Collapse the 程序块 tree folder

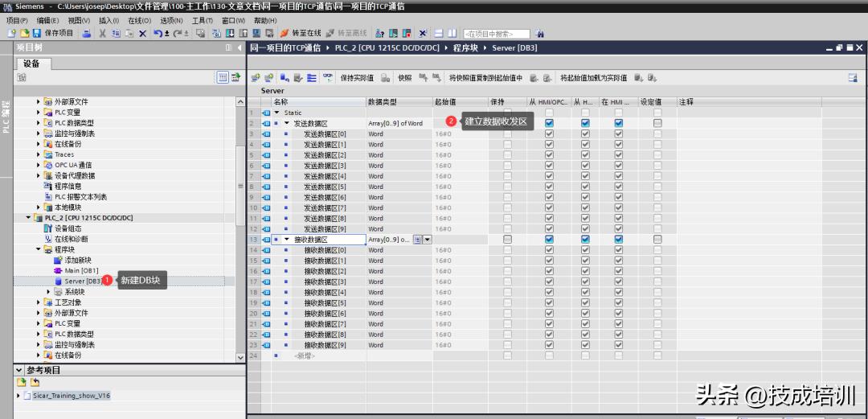click(39, 249)
